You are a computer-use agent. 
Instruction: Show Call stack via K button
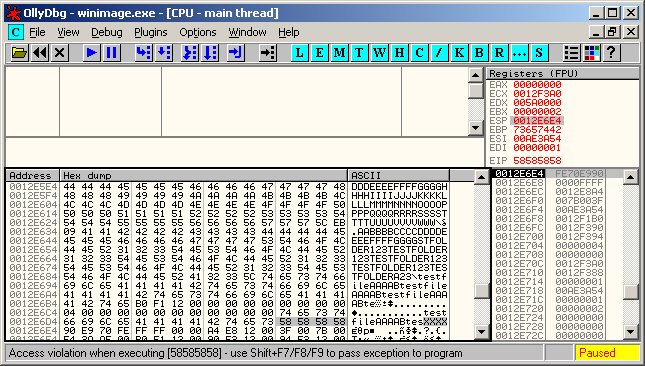click(459, 53)
